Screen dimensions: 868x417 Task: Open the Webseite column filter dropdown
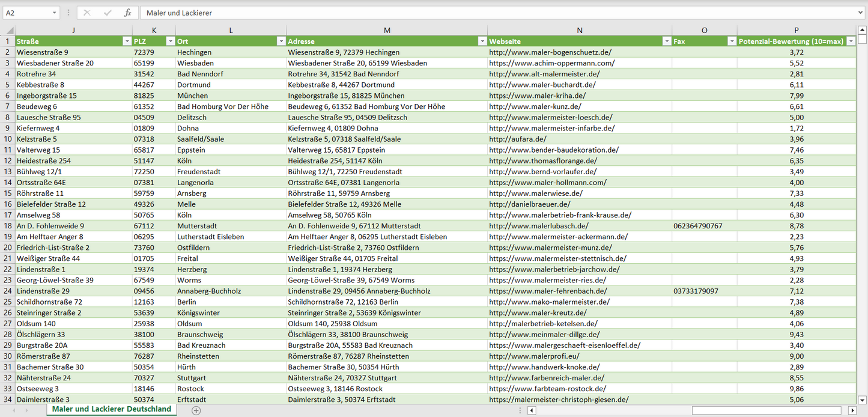666,41
